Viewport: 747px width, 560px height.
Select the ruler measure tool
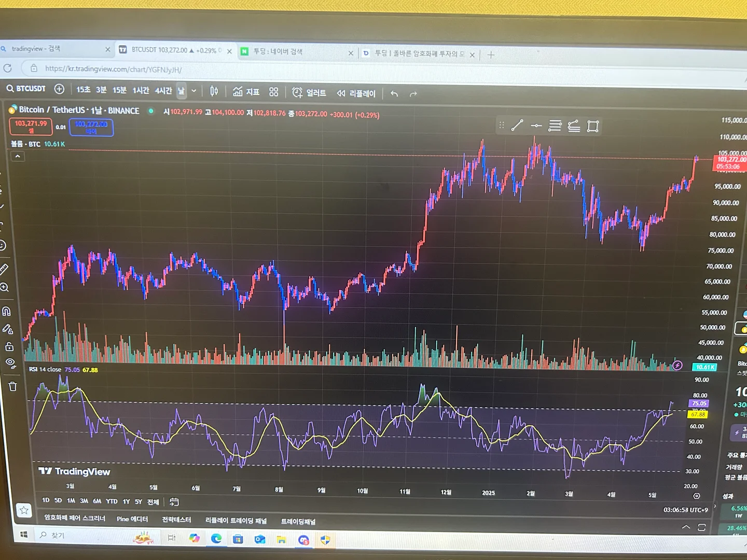point(5,269)
